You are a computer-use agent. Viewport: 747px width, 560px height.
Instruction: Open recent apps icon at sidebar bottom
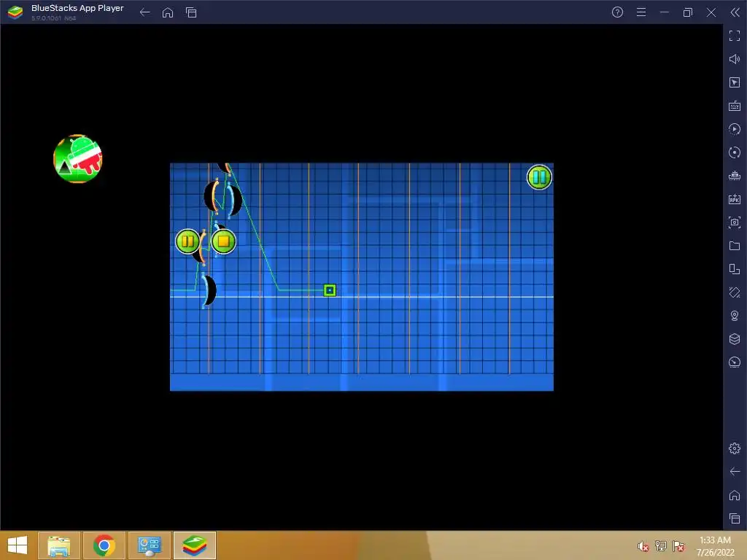[735, 518]
